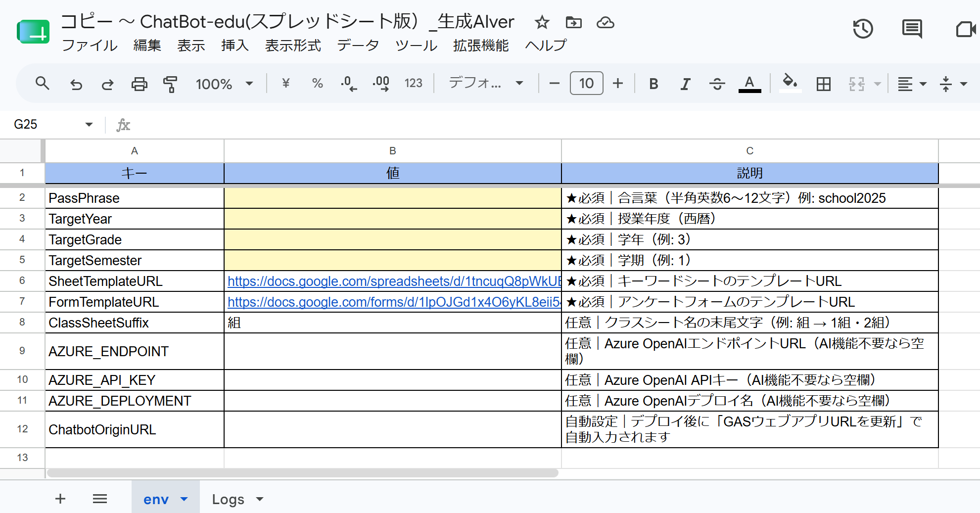Increase font size with plus button

618,83
